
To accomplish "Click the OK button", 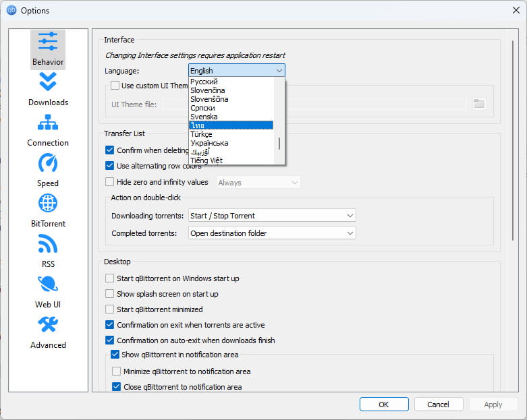I will pos(384,404).
